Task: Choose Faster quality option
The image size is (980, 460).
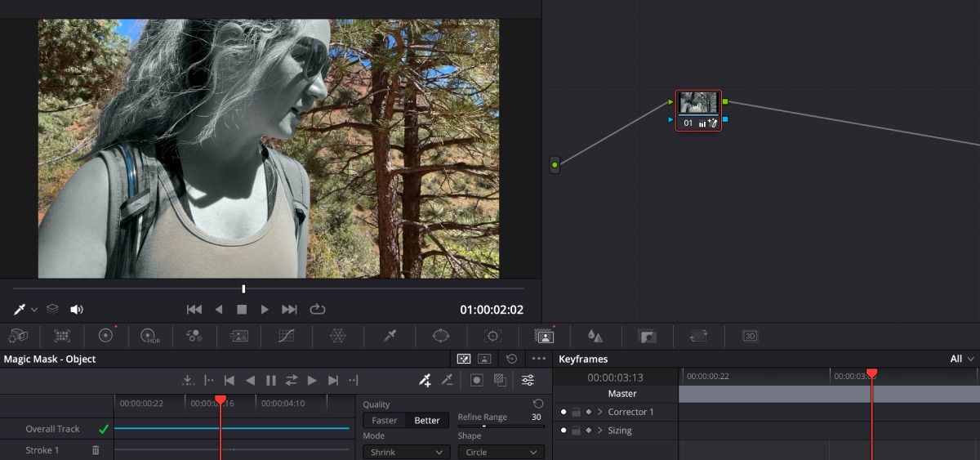Action: click(385, 421)
